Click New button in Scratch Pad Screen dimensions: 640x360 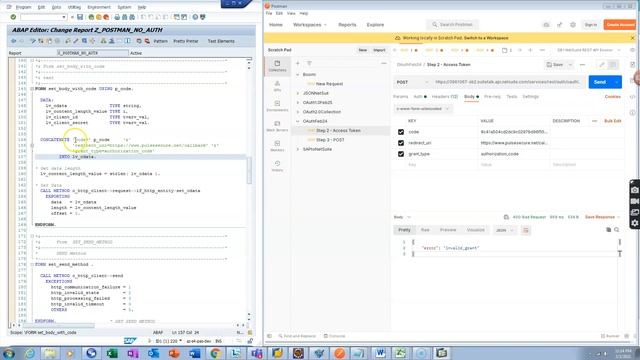[362, 50]
